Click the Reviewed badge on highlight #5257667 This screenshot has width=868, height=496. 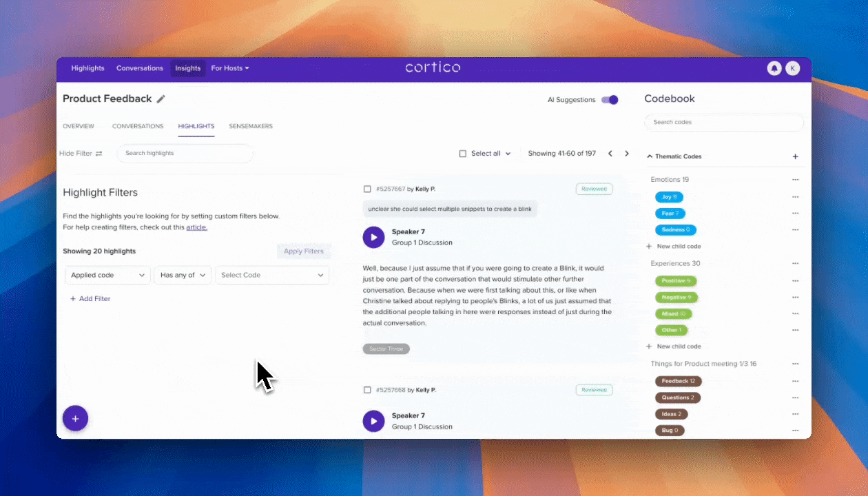click(x=594, y=189)
